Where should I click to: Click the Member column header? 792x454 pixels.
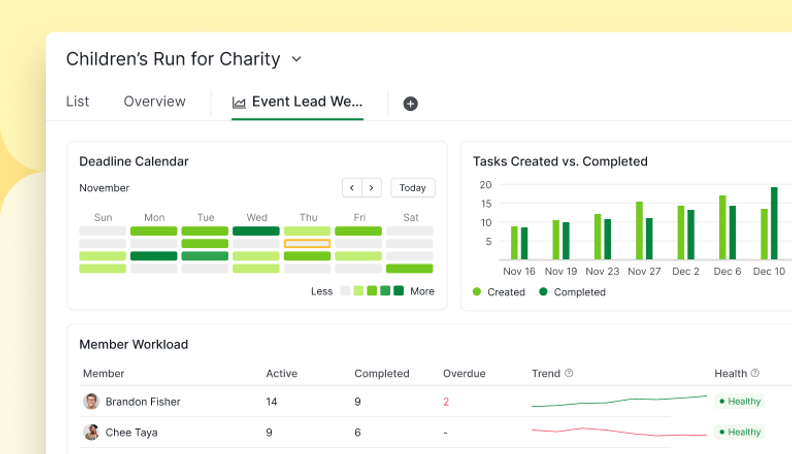(104, 374)
